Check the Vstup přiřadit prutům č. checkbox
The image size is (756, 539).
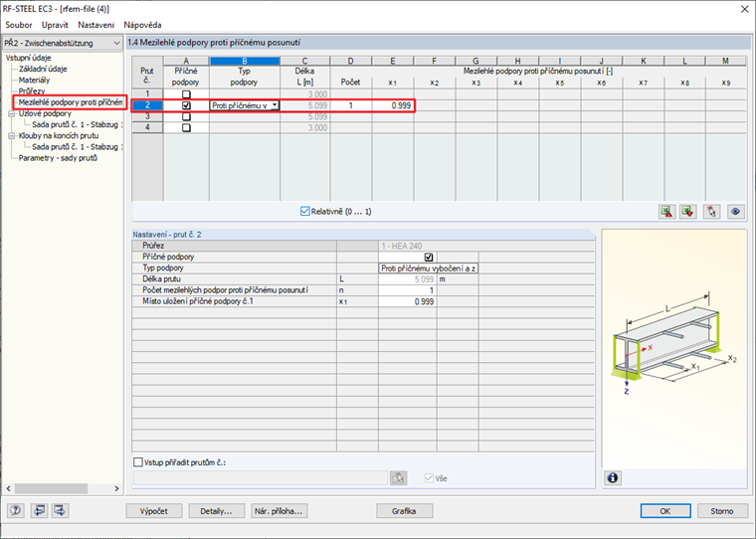pyautogui.click(x=138, y=462)
